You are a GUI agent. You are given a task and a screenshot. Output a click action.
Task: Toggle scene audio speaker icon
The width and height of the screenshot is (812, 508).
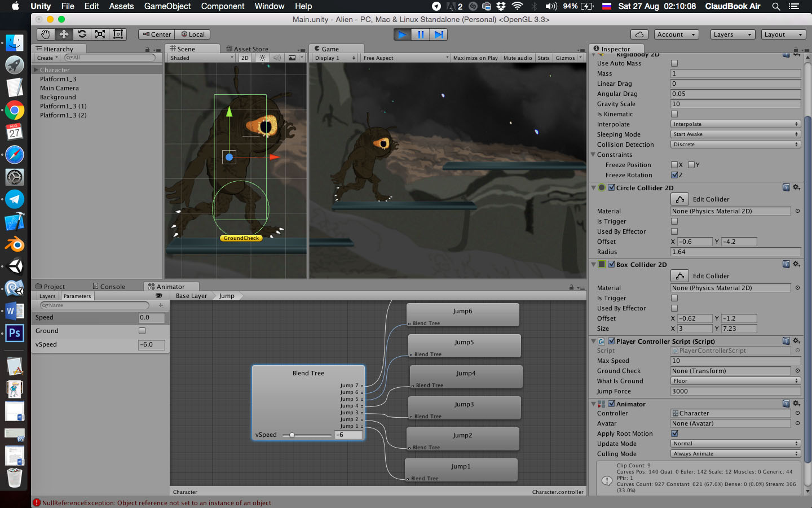[277, 58]
